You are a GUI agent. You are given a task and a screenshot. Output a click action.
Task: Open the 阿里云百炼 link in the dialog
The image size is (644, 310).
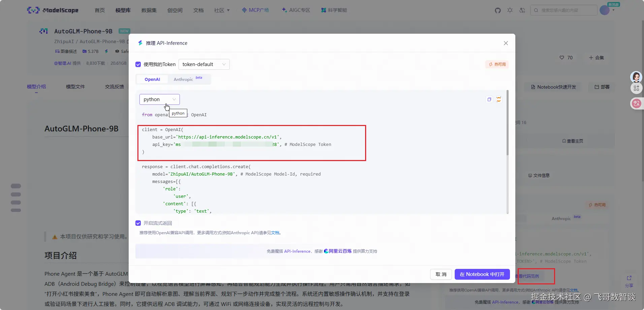338,251
